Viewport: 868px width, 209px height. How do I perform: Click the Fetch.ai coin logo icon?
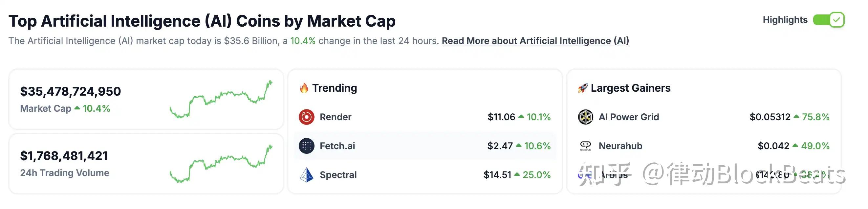(306, 146)
